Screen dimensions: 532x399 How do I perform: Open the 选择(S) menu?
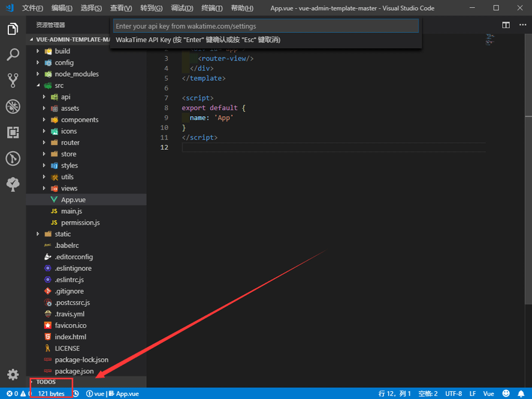tap(91, 8)
